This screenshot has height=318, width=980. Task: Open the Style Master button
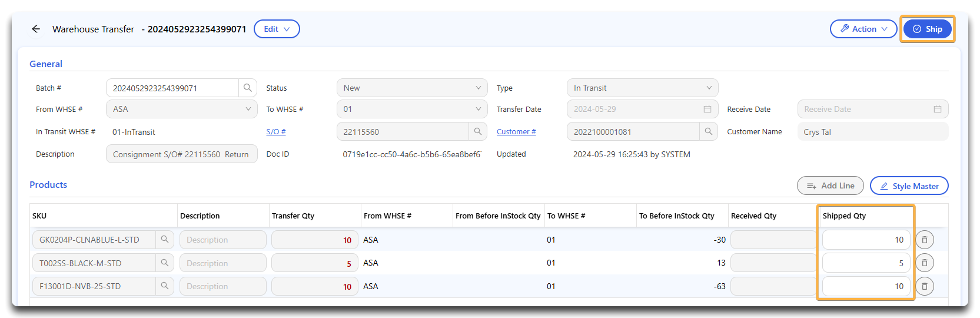[909, 186]
